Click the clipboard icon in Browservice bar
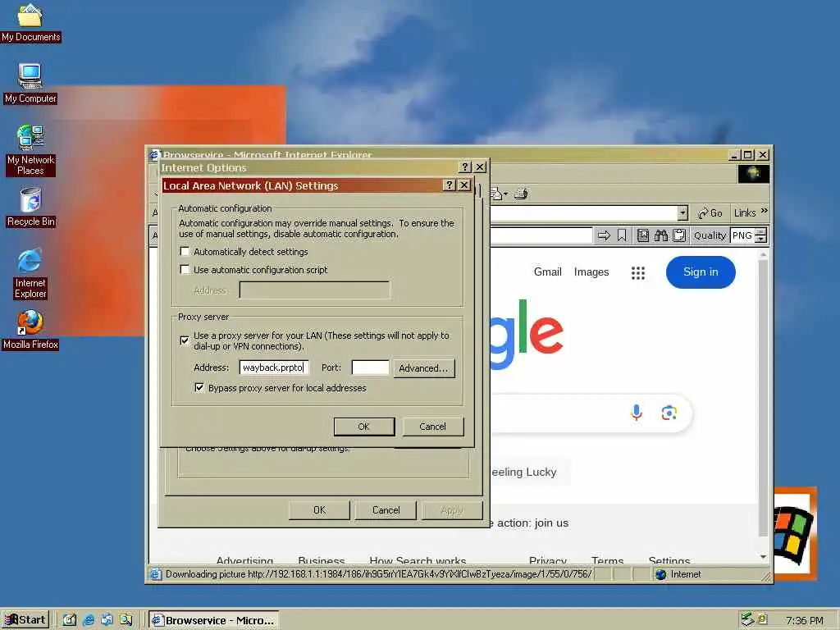Screen dimensions: 840x630 coord(679,235)
